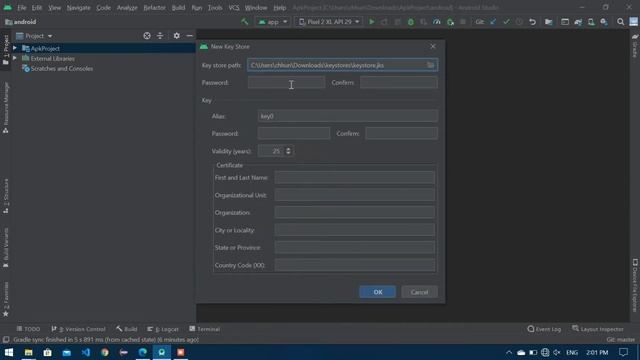Click OK in New Key Store dialog
The height and width of the screenshot is (360, 640).
tap(378, 292)
